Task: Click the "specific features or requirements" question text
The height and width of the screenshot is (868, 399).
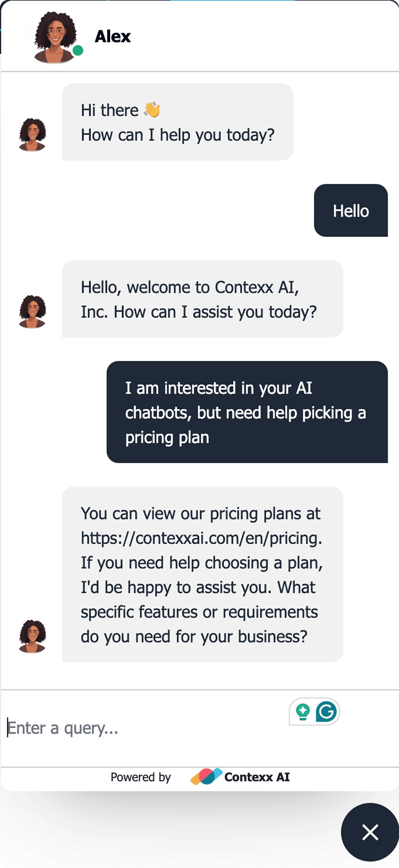Action: click(199, 612)
